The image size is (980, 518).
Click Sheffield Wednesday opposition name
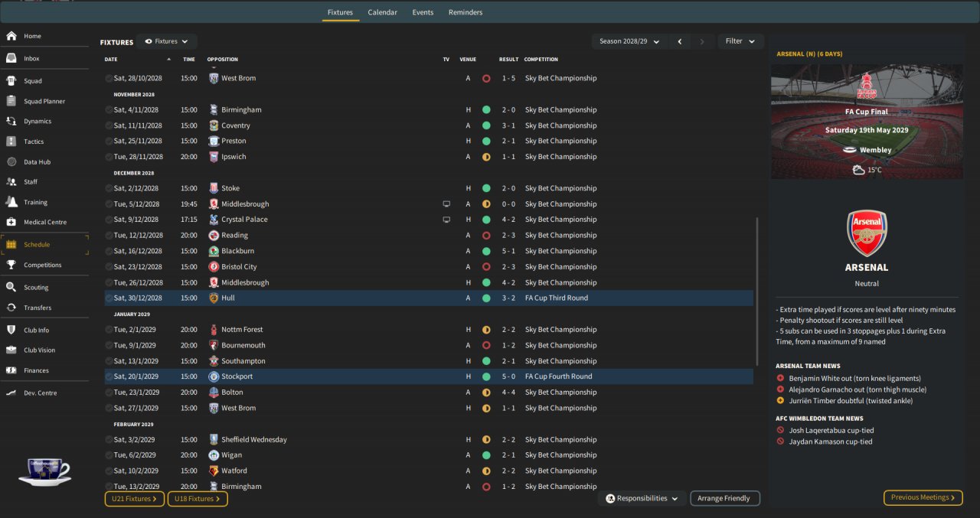254,440
